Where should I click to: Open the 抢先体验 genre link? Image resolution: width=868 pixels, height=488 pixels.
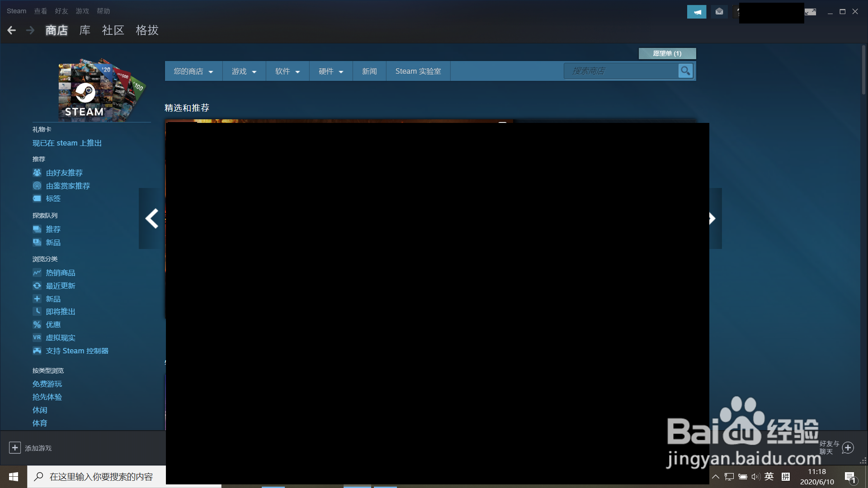click(47, 397)
